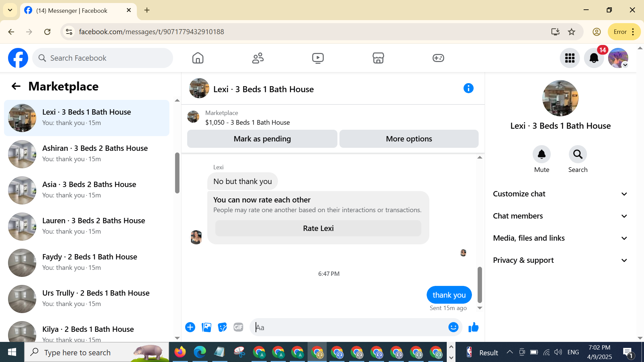This screenshot has width=644, height=362.
Task: Open the browser profile icon
Action: coord(596,32)
